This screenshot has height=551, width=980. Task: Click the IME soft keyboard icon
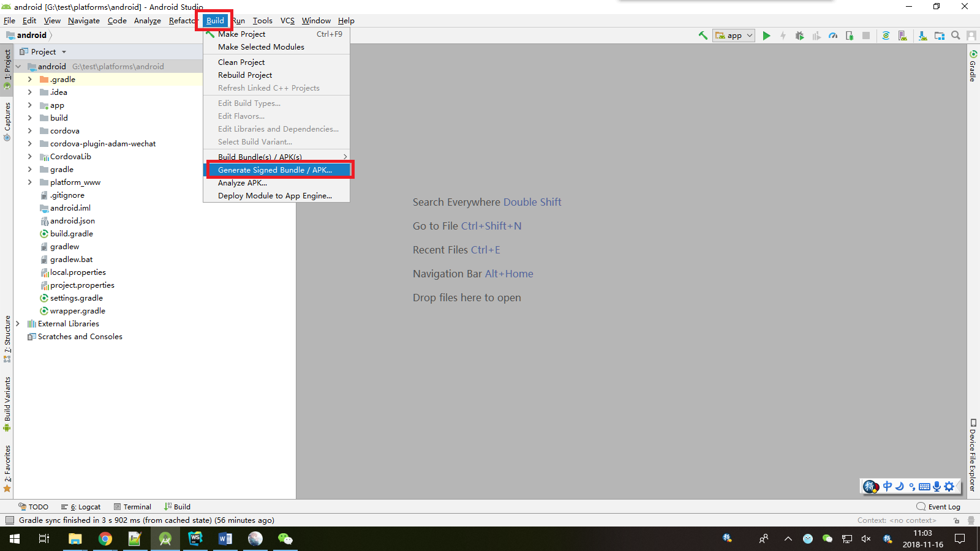click(924, 487)
